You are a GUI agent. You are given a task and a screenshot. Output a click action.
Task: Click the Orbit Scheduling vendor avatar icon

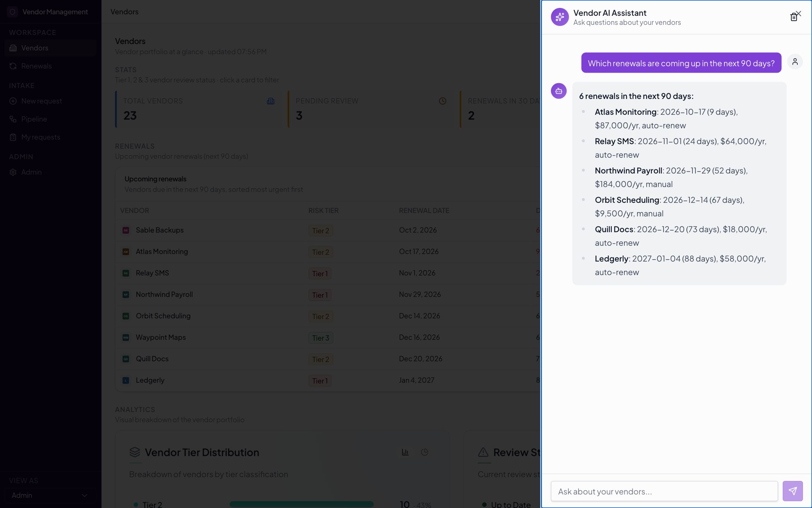(x=126, y=316)
